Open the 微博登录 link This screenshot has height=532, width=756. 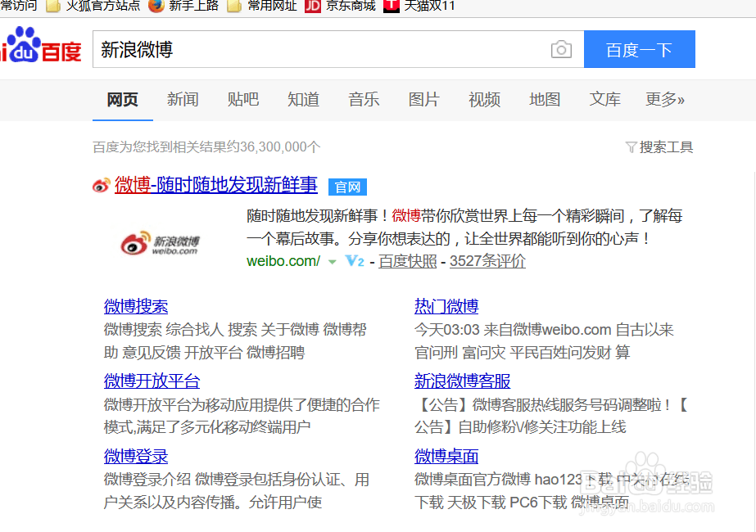tap(135, 457)
